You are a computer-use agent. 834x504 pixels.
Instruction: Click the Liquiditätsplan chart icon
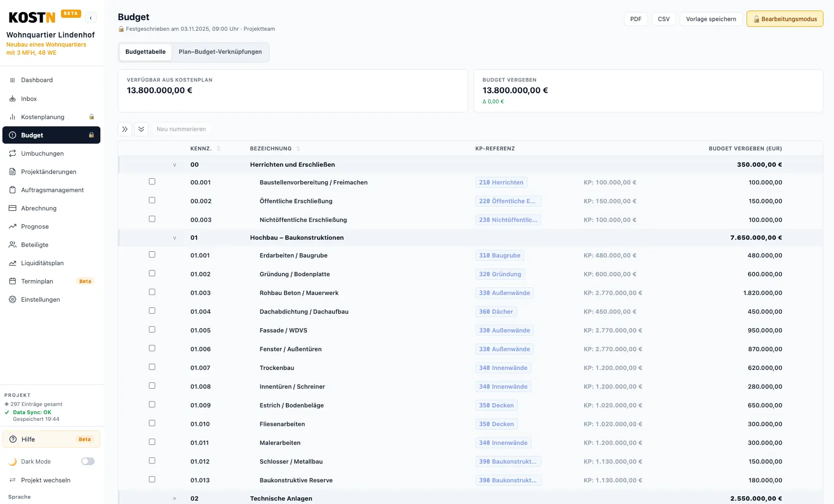(12, 263)
